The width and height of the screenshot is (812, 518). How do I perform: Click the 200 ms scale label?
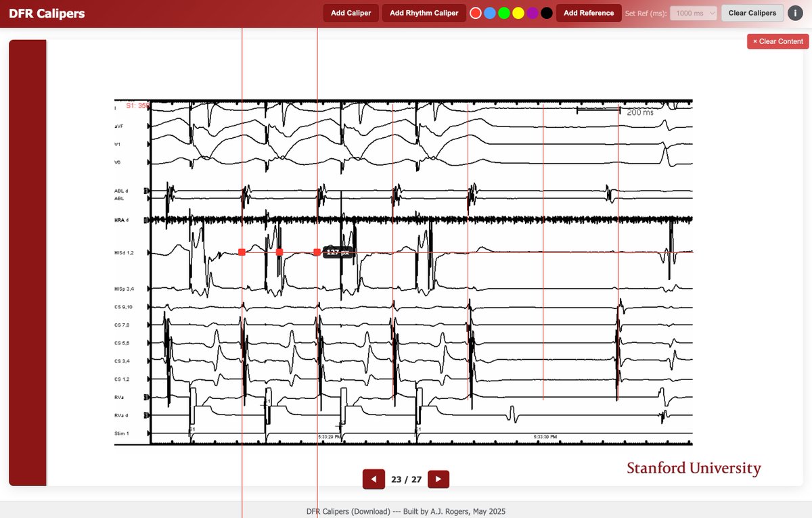640,112
